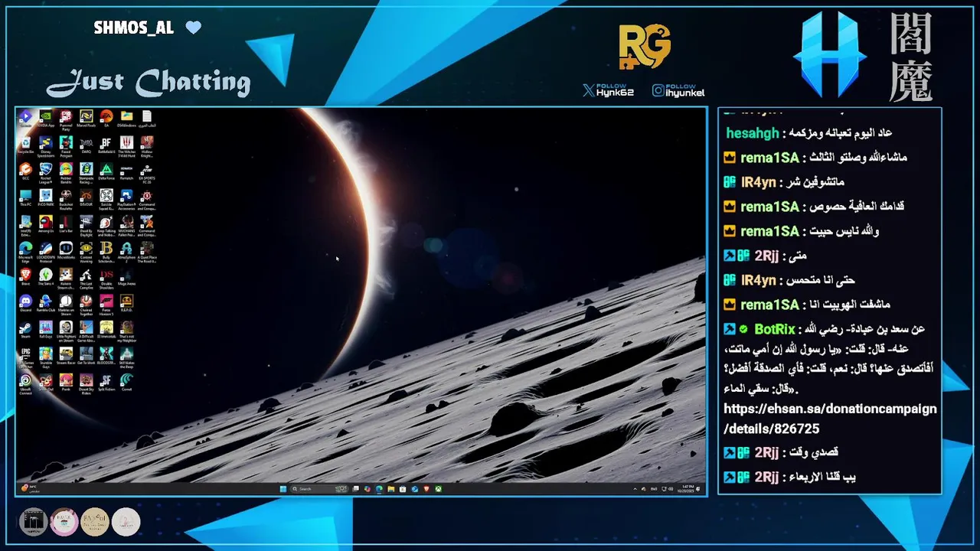Click BotRix username in chat

click(774, 329)
